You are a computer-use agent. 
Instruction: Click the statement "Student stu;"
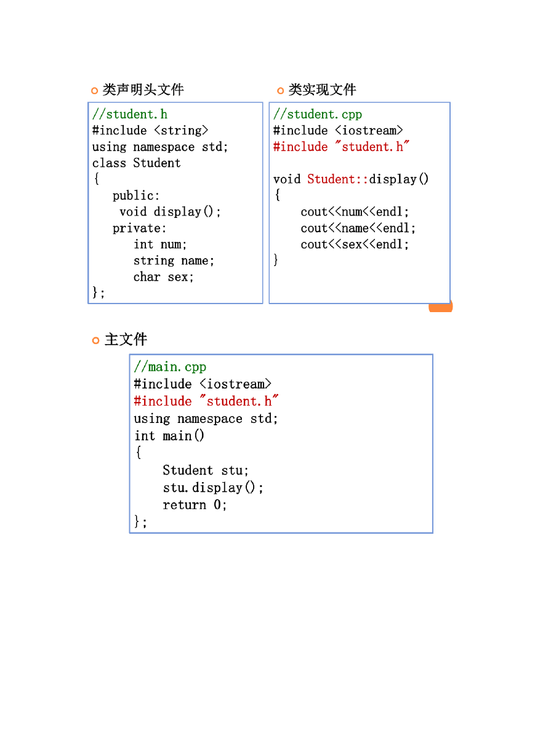[206, 470]
